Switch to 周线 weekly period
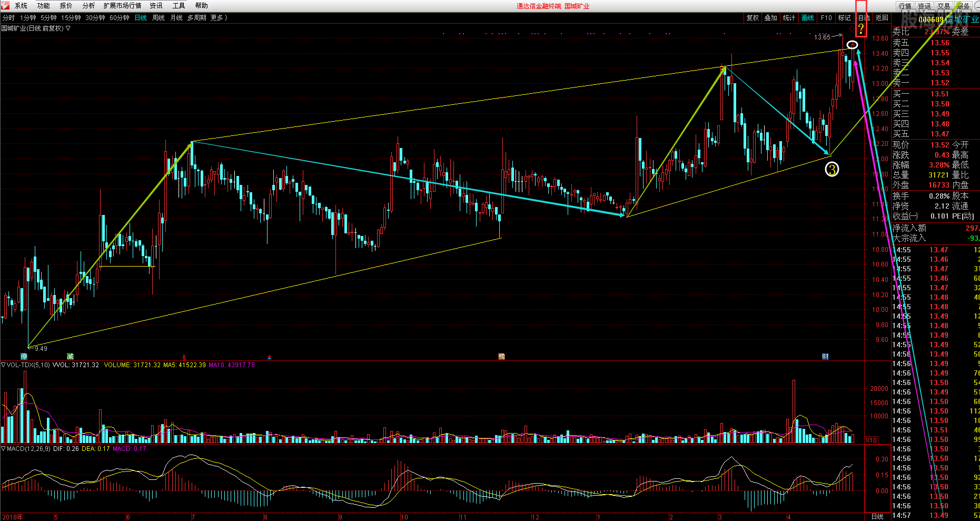Viewport: 980px width, 521px height. [x=159, y=18]
